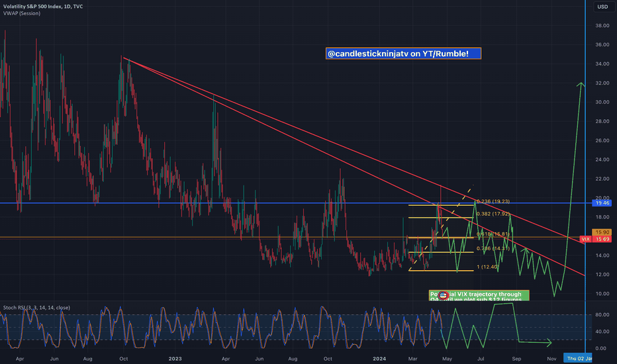Viewport: 617px width, 364px height.
Task: Select the 1 (12.40) Fib label
Action: (488, 267)
